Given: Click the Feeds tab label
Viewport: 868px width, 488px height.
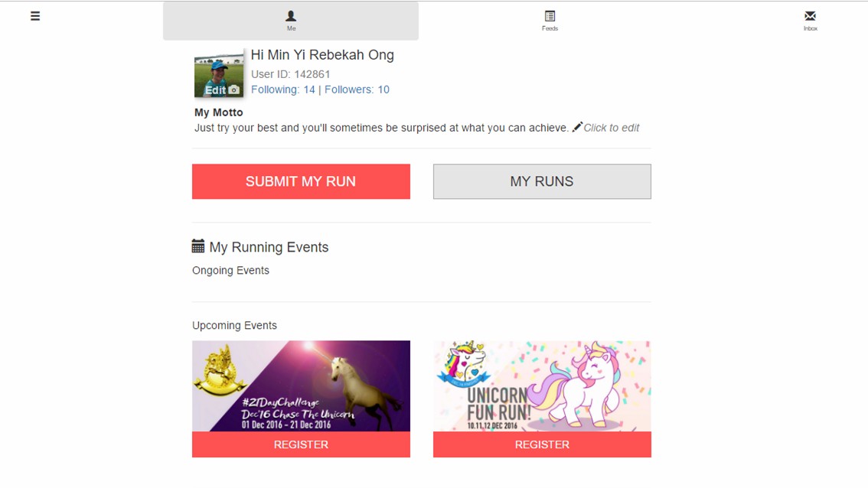Looking at the screenshot, I should click(x=550, y=28).
